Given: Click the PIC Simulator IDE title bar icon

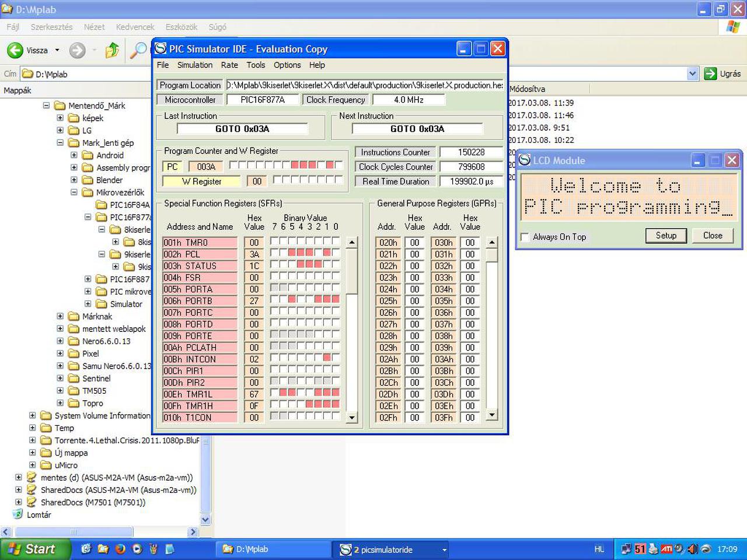Looking at the screenshot, I should click(160, 48).
